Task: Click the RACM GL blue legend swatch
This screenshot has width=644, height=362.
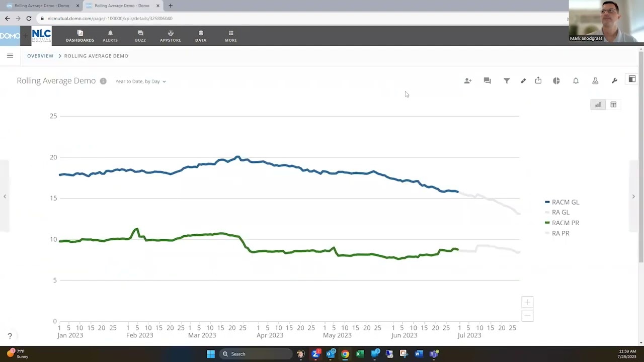Action: 547,202
